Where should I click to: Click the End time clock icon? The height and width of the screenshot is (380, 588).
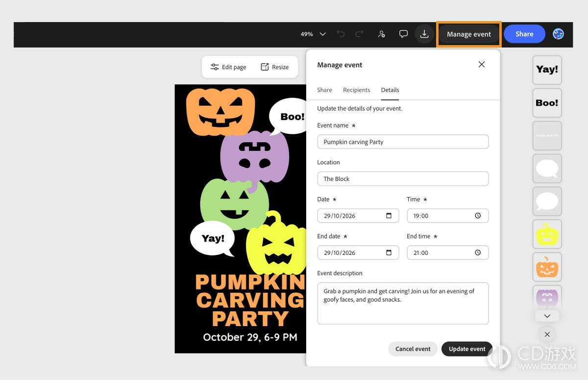(478, 253)
